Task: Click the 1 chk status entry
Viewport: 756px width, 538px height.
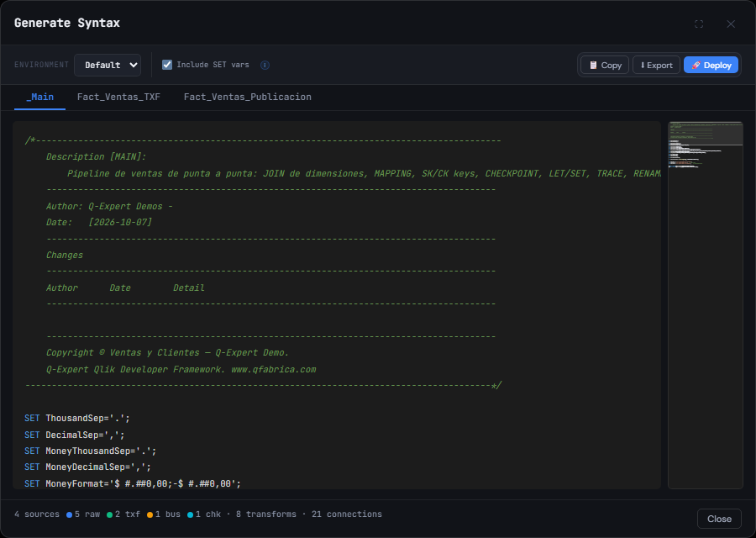Action: pyautogui.click(x=204, y=514)
